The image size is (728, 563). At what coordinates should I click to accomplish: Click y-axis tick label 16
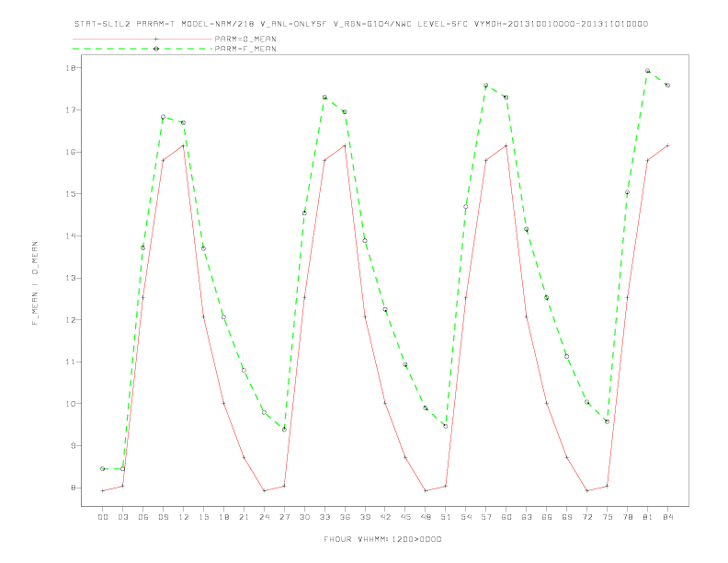[71, 152]
